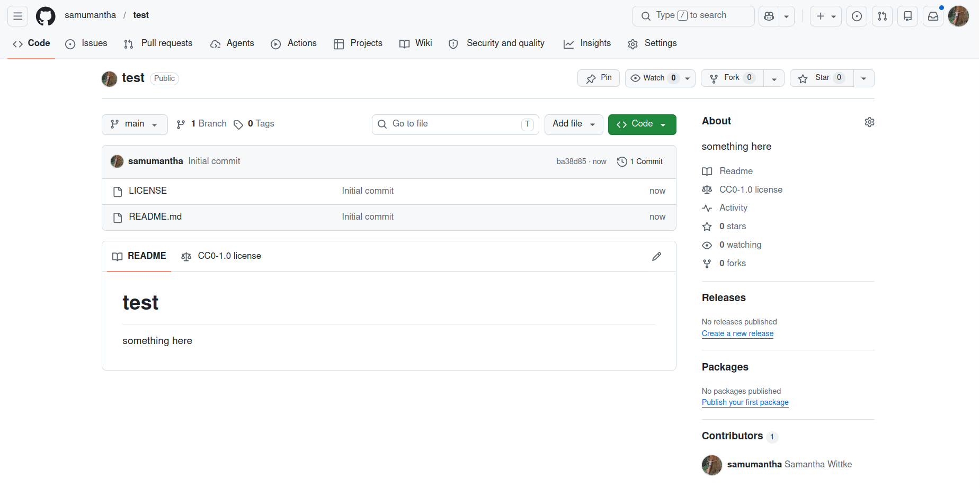Toggle Watch for this repository
This screenshot has height=488, width=980.
pos(654,78)
